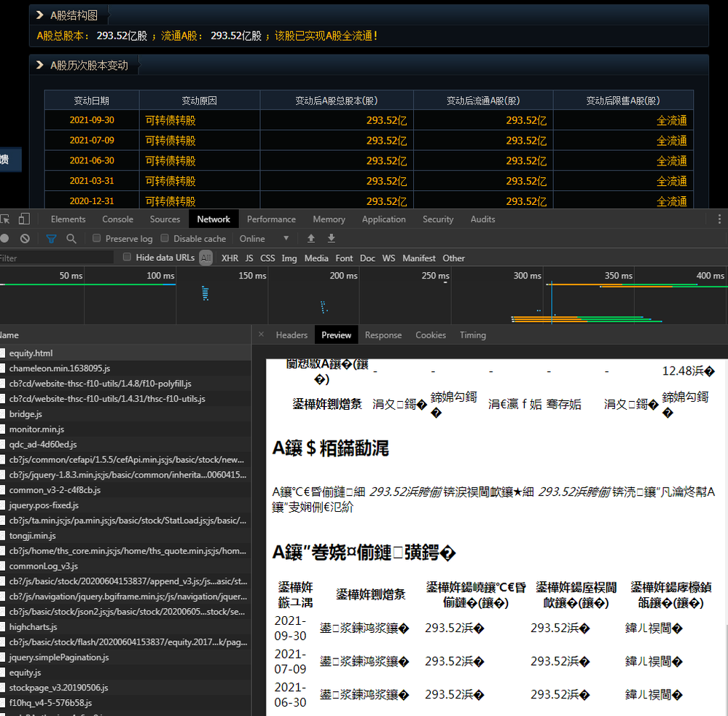Open the DevTools three-dot menu
Screen dimensions: 728x716
point(719,219)
